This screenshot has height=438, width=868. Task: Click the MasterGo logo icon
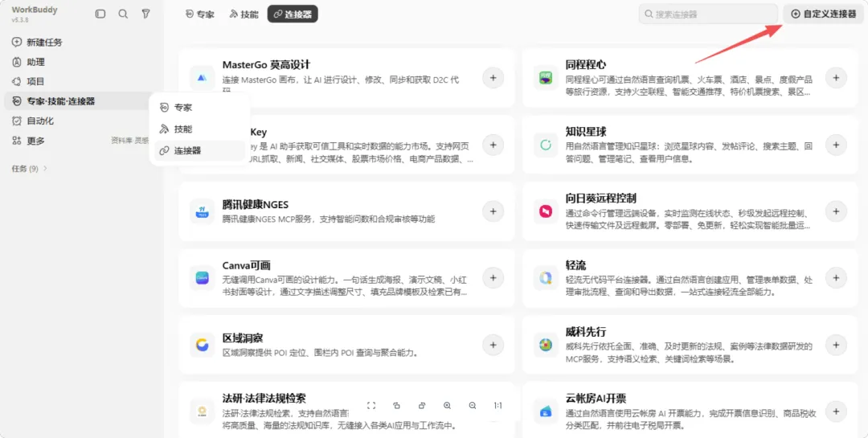pyautogui.click(x=202, y=77)
